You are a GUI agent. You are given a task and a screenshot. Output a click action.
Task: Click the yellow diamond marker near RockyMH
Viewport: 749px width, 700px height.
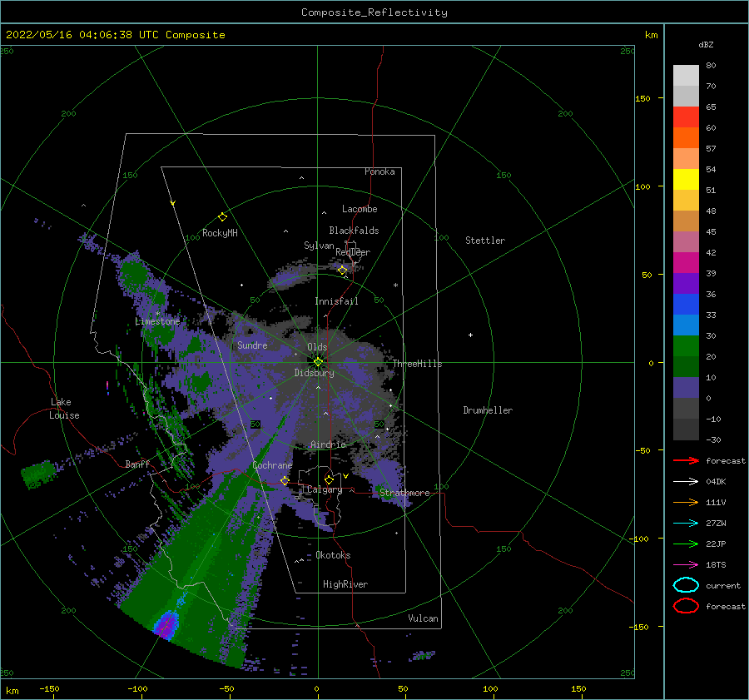(222, 217)
